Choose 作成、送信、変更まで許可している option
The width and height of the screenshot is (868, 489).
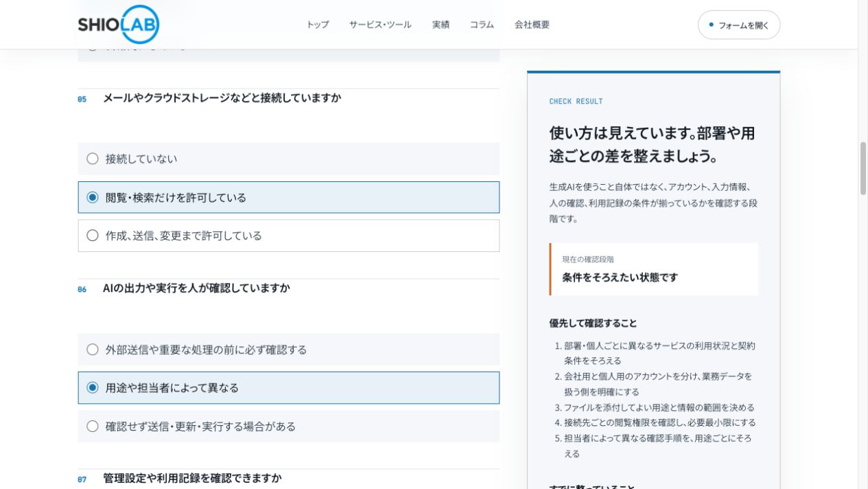pos(289,236)
